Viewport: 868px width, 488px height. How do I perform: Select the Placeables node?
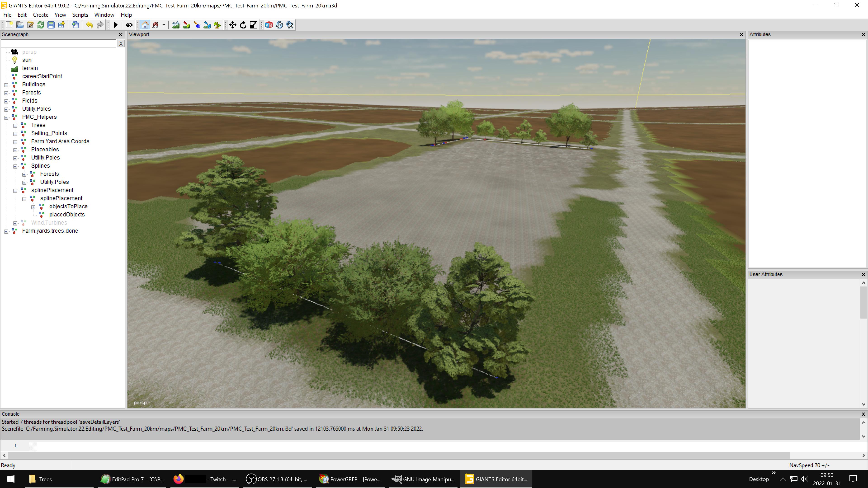[45, 150]
